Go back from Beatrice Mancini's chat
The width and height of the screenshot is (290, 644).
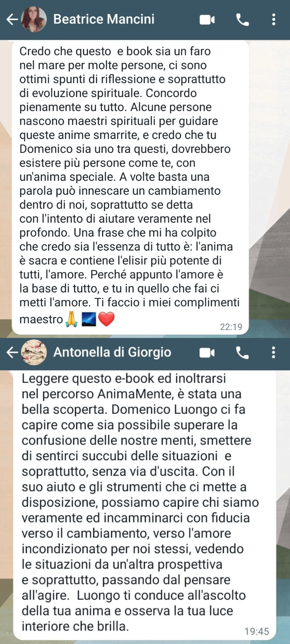(12, 19)
